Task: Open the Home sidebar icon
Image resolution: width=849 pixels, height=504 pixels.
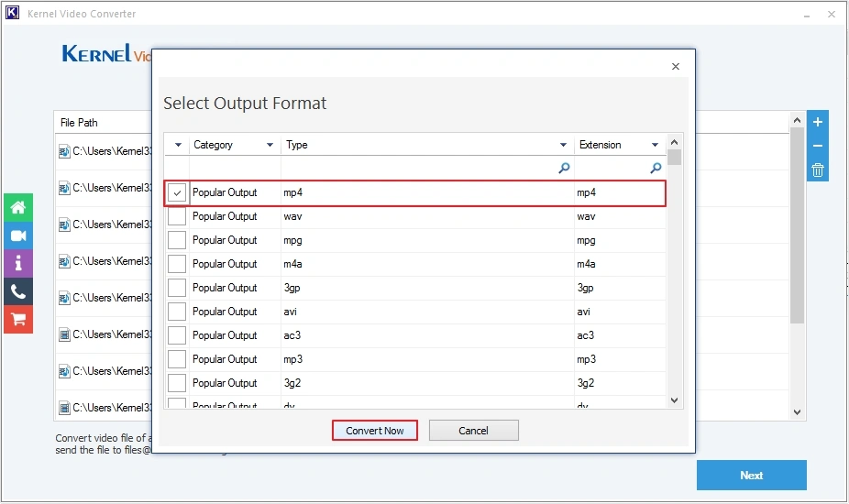Action: click(x=18, y=207)
